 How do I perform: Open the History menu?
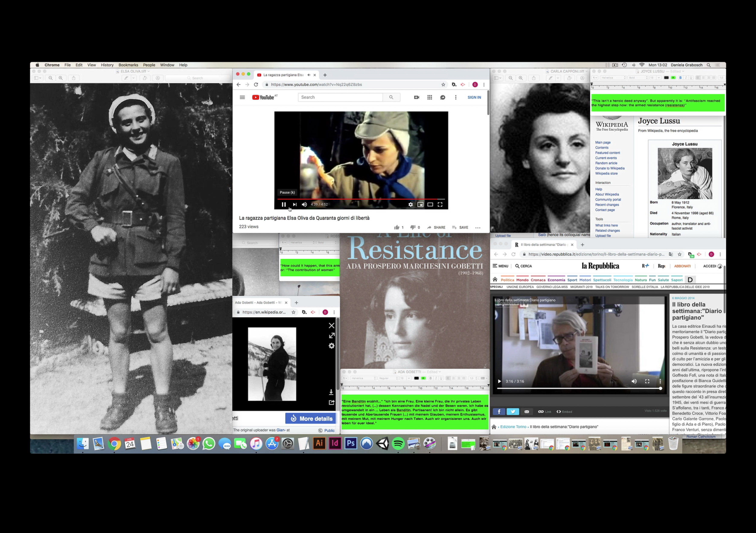tap(107, 65)
